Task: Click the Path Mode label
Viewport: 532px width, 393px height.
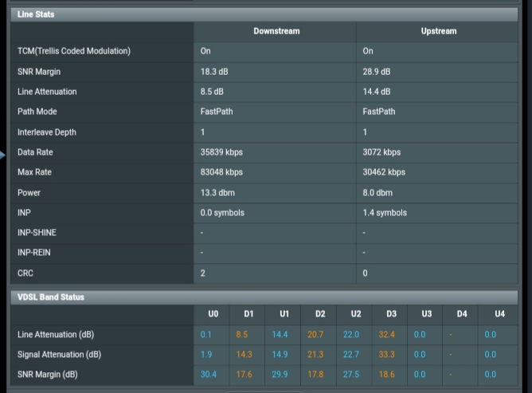Action: point(37,112)
